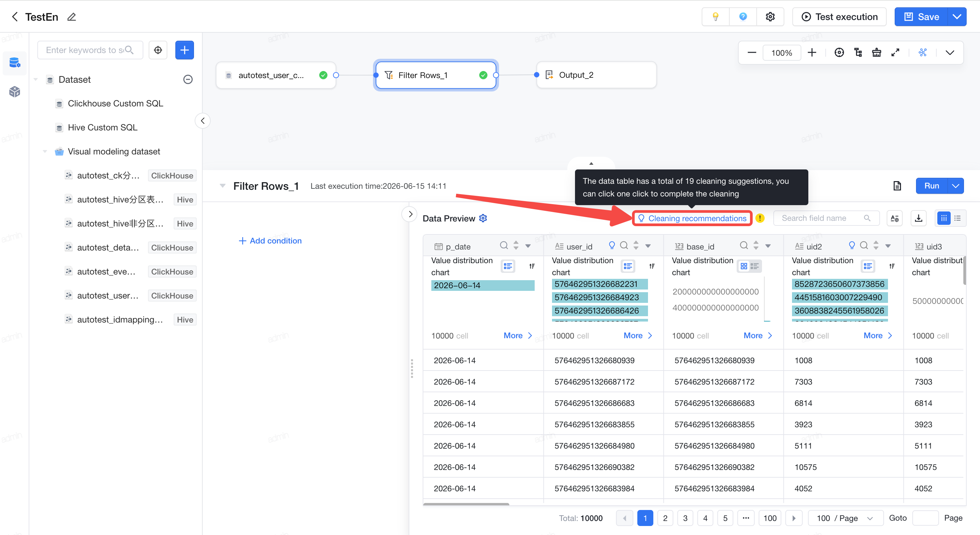
Task: Click the Test execution button
Action: point(840,17)
